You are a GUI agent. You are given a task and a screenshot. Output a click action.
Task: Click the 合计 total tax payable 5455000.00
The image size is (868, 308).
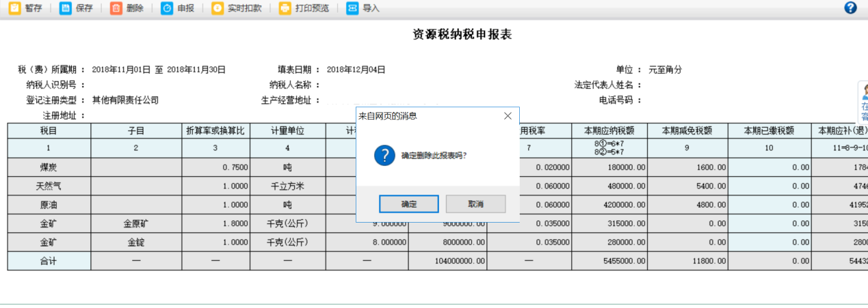pyautogui.click(x=609, y=261)
